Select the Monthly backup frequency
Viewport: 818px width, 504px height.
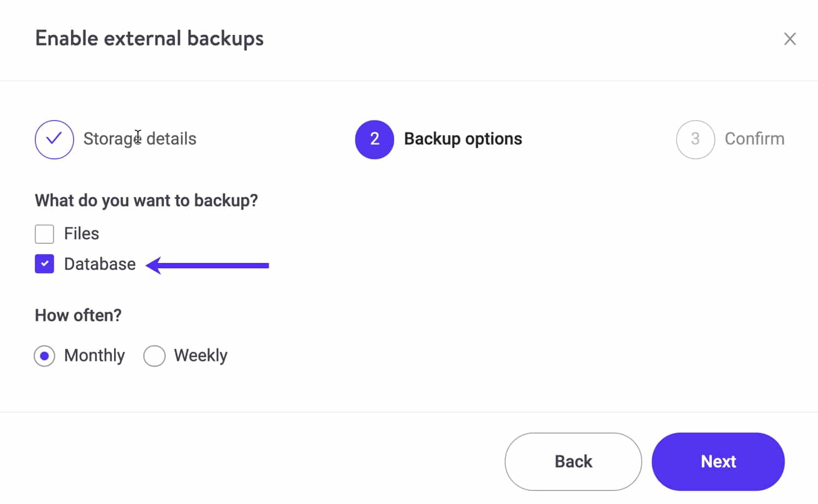tap(44, 356)
